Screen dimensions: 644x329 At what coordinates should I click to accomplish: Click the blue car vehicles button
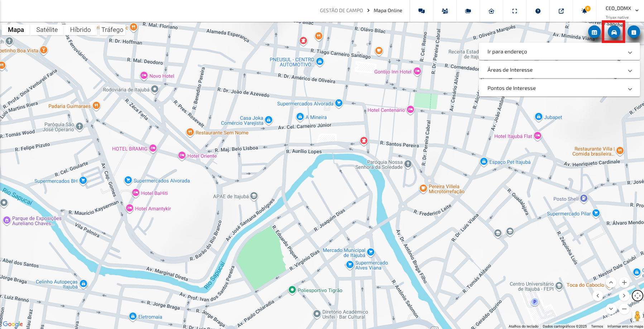click(x=614, y=32)
